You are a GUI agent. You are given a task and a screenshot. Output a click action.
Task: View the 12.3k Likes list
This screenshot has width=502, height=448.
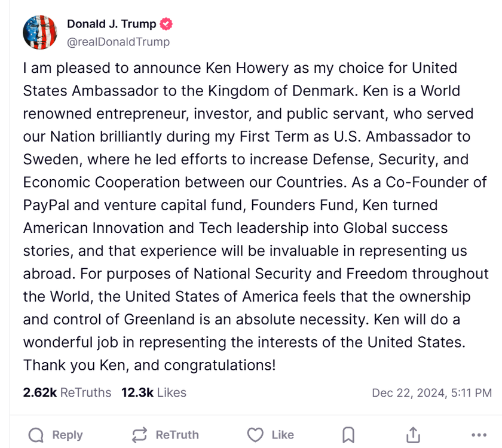154,392
